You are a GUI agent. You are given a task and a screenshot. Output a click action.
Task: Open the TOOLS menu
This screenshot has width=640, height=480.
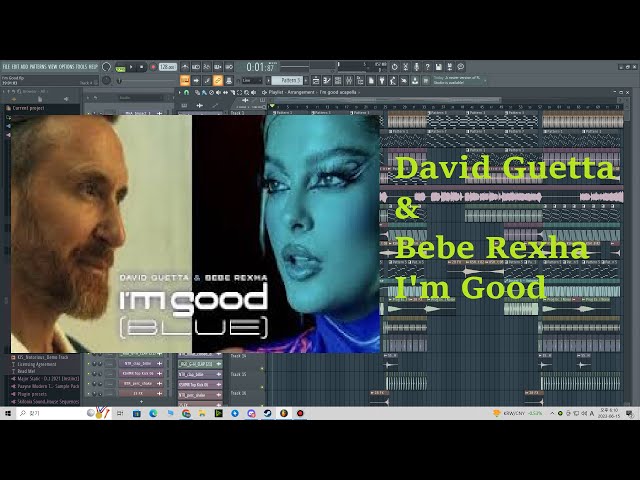pyautogui.click(x=82, y=67)
